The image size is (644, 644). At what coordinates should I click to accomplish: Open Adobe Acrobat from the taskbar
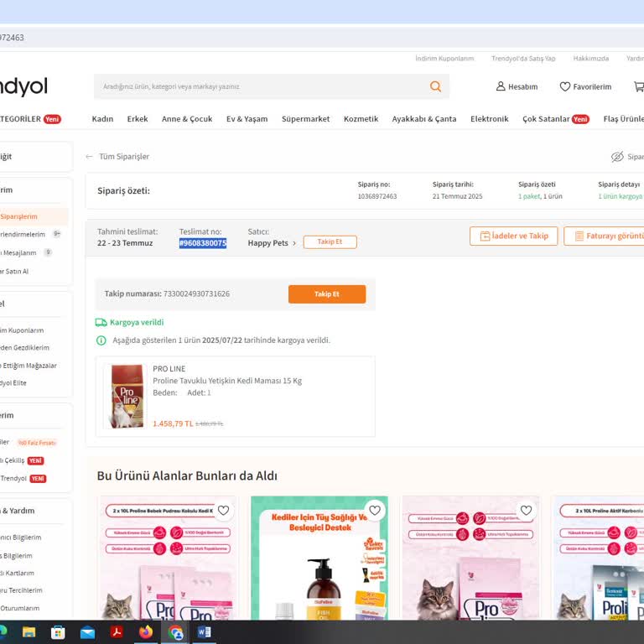[x=117, y=631]
